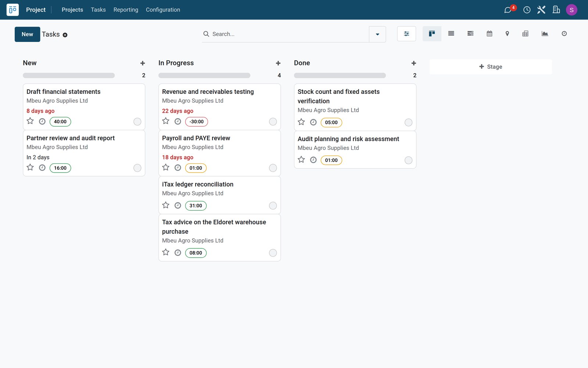Screen dimensions: 588x368
Task: Open the conversations notification icon
Action: point(508,10)
